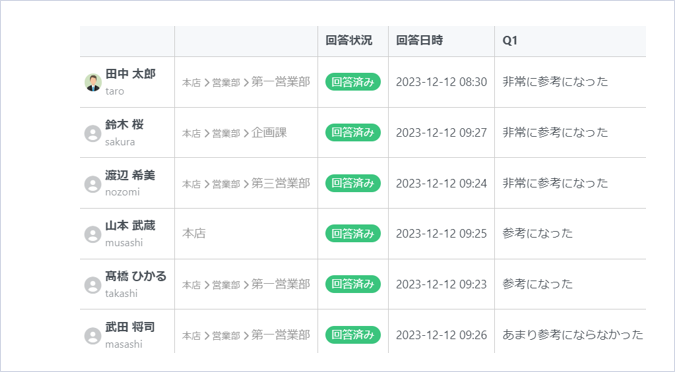Sort by the 回答状況 column header
675x372 pixels.
[x=349, y=40]
